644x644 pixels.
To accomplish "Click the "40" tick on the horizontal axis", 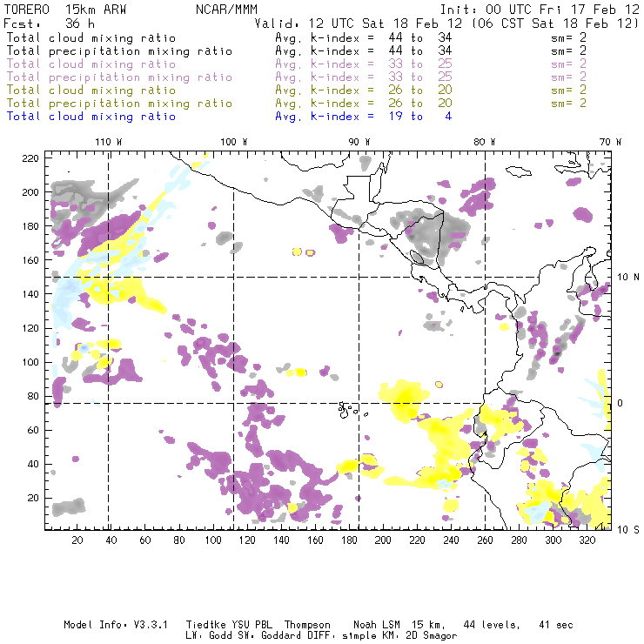I will (x=111, y=540).
